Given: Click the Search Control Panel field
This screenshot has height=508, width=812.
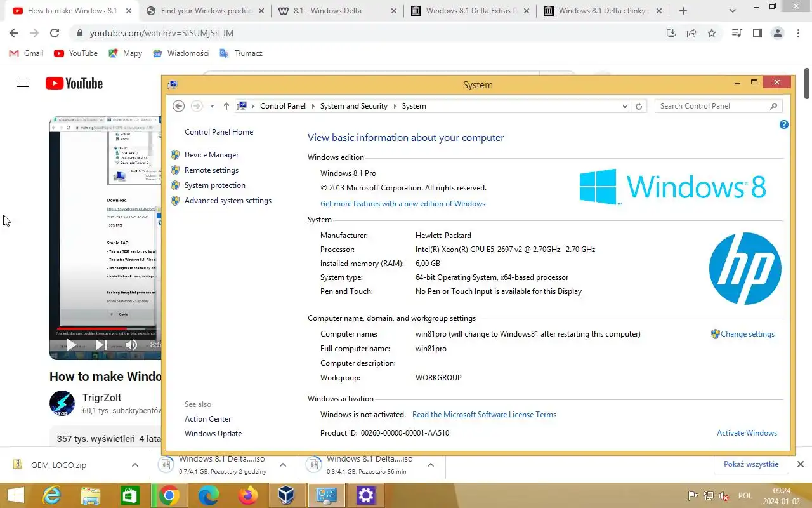Looking at the screenshot, I should (718, 106).
